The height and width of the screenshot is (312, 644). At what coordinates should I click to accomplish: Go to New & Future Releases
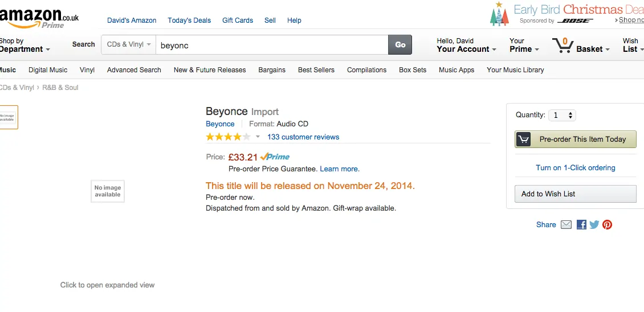(x=210, y=70)
